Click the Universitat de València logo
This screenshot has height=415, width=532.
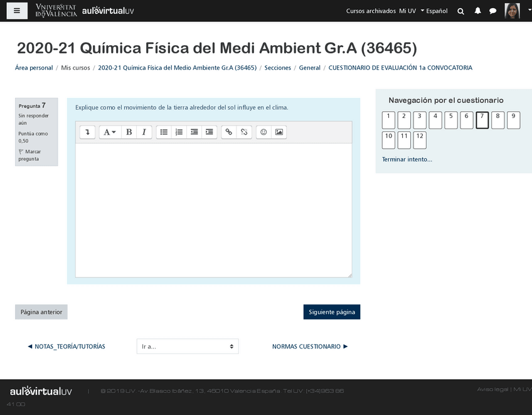56,11
